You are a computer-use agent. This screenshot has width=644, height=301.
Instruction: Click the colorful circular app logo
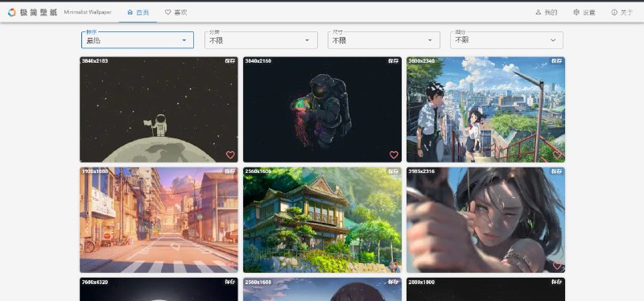coord(12,12)
